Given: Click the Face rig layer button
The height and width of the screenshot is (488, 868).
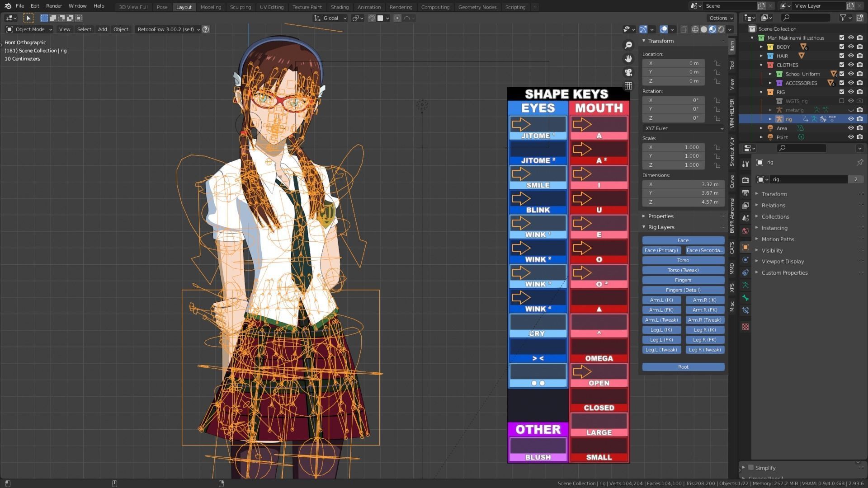Looking at the screenshot, I should 683,240.
